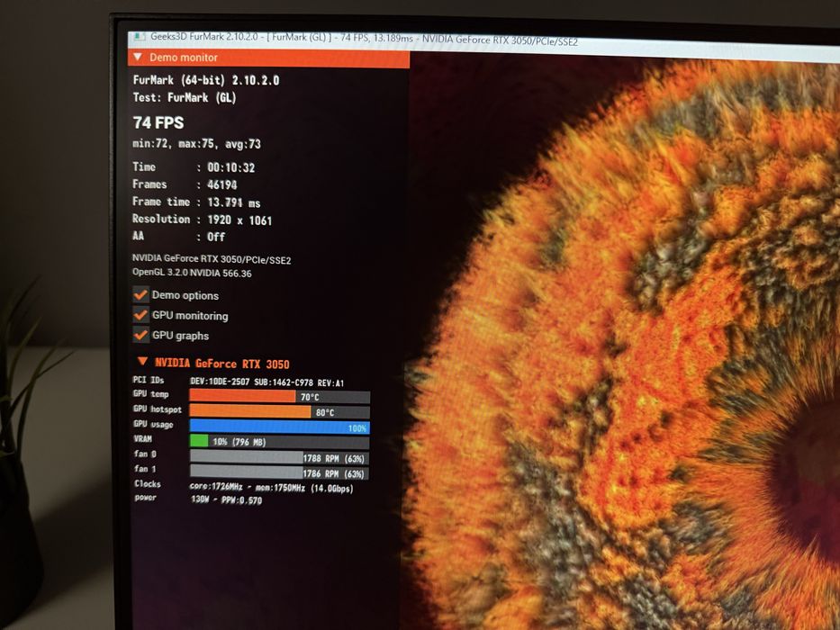Click the Test: FurMark (GL) line

pos(185,97)
